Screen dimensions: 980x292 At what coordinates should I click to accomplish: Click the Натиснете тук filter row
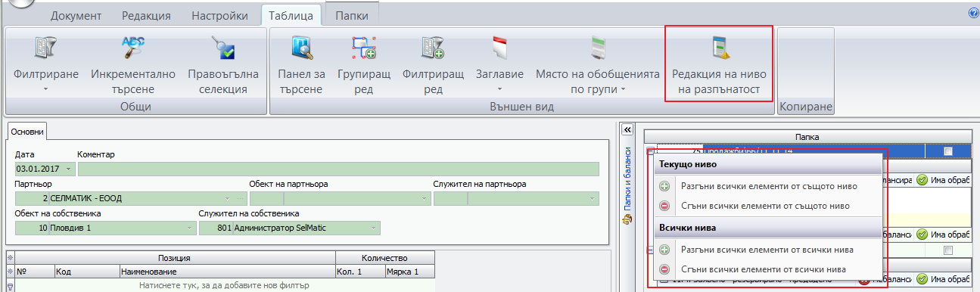(224, 285)
